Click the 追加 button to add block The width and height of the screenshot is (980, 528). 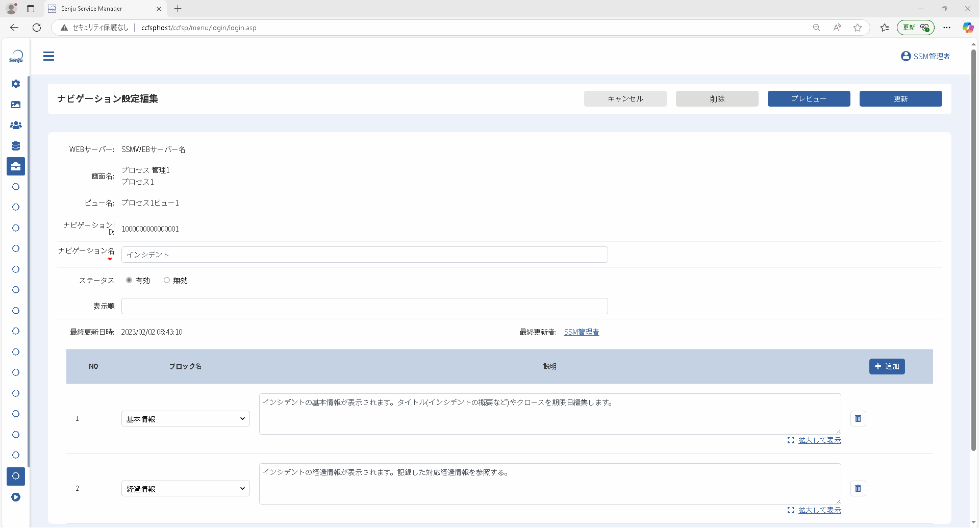(x=887, y=366)
